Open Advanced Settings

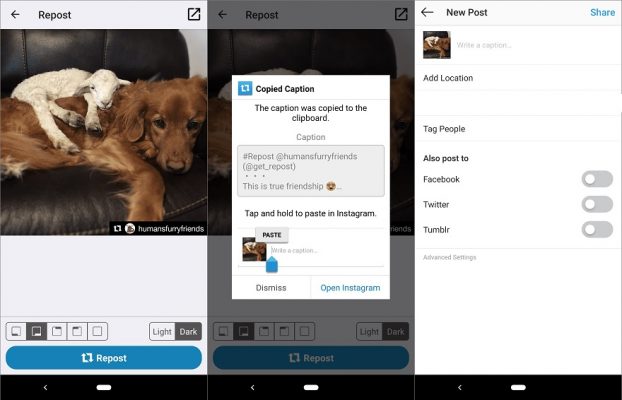click(449, 258)
